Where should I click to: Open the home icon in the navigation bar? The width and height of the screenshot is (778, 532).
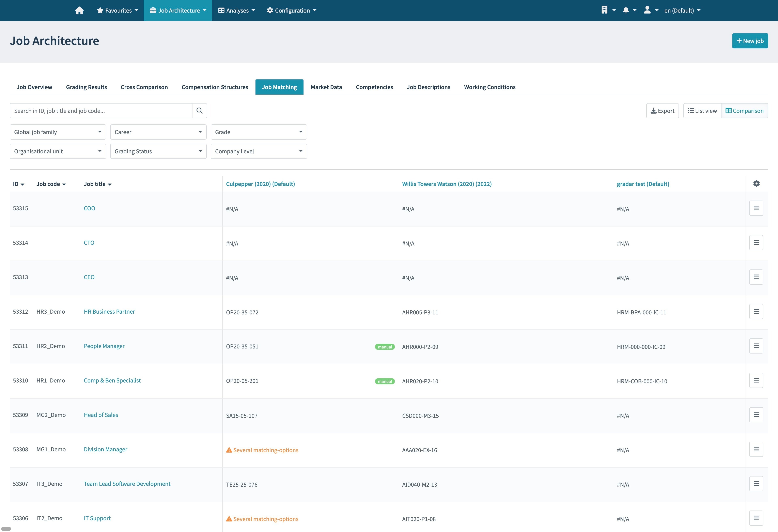click(79, 10)
